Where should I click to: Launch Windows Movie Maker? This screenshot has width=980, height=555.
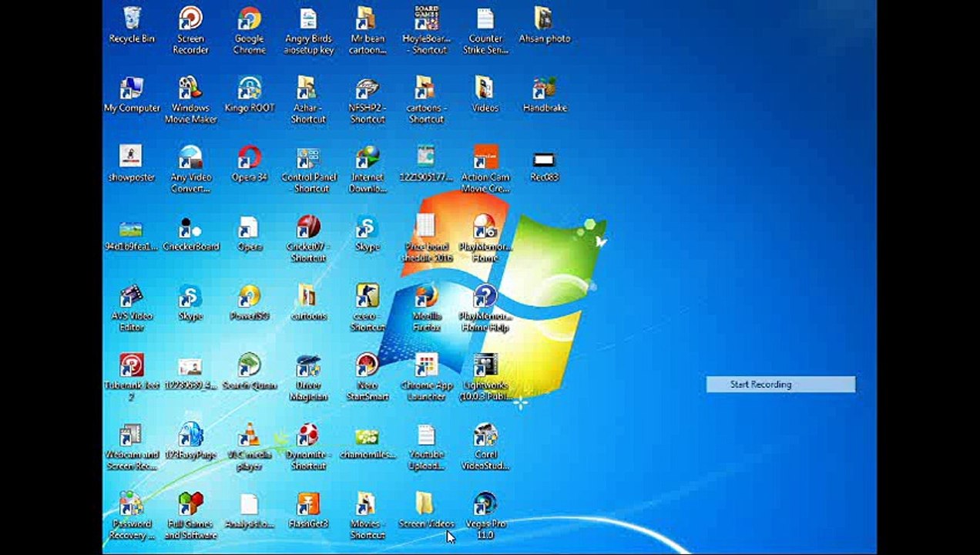[190, 99]
